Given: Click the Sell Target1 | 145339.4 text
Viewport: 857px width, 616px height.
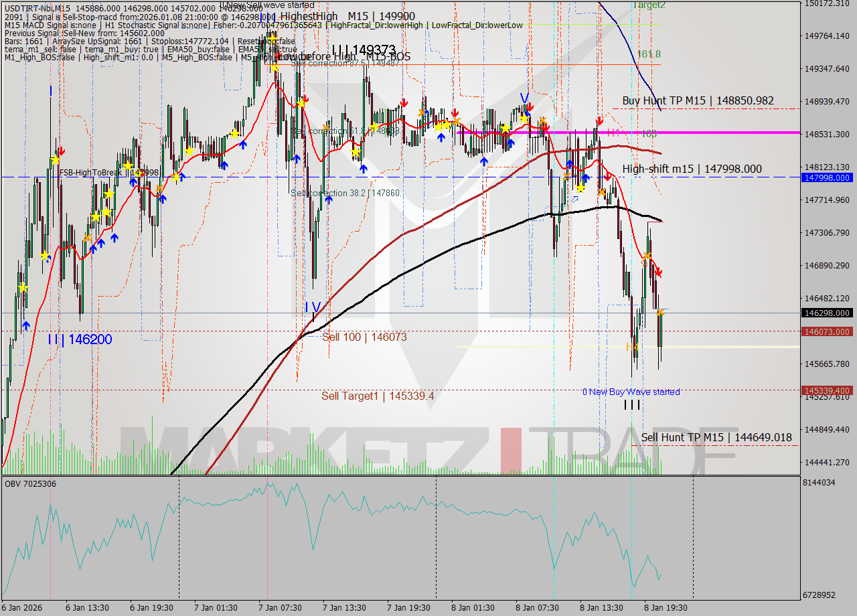Looking at the screenshot, I should (x=378, y=396).
